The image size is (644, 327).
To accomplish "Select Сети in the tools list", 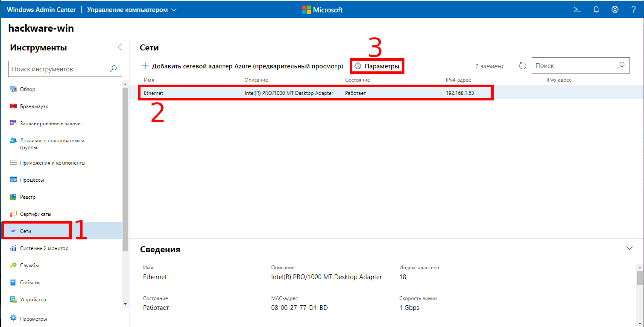I will [x=26, y=231].
